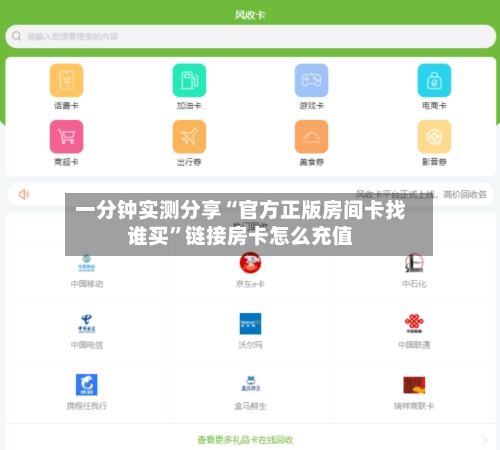Open the 商超卡 shopping cart category
This screenshot has height=450, width=500.
[66, 137]
